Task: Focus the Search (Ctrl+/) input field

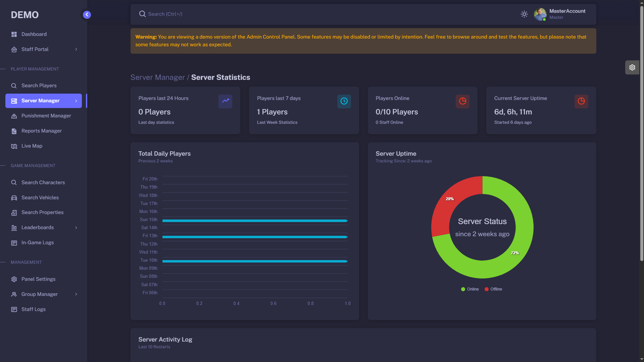Action: (302, 14)
